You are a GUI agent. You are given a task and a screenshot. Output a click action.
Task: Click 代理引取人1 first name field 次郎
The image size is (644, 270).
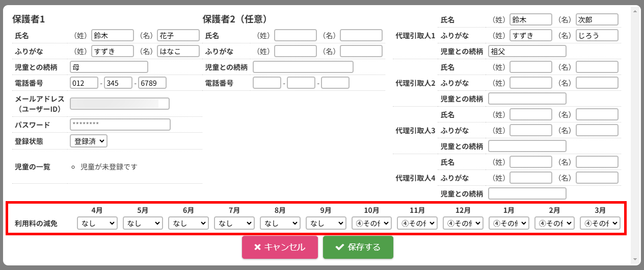tap(597, 19)
